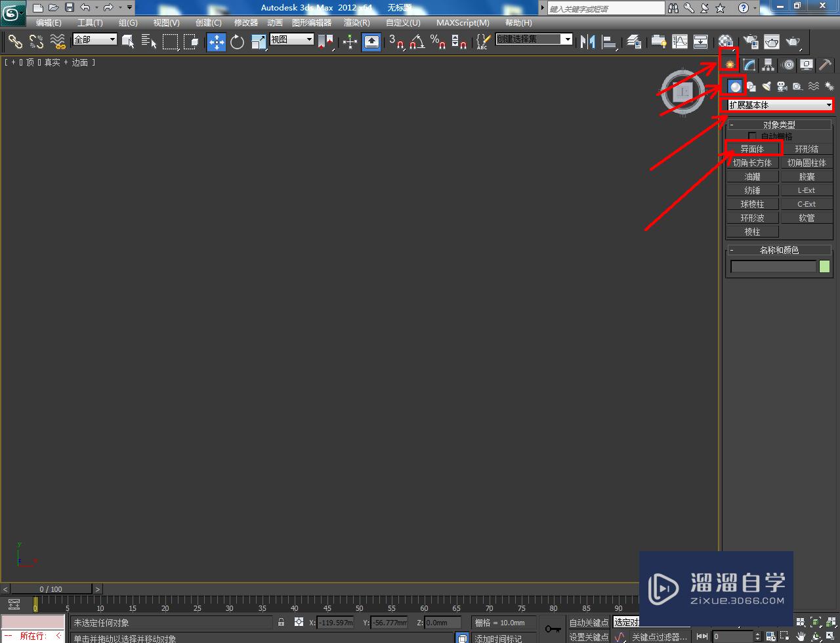Screen dimensions: 840x643
Task: Open Rendered Frame Window
Action: (x=772, y=41)
